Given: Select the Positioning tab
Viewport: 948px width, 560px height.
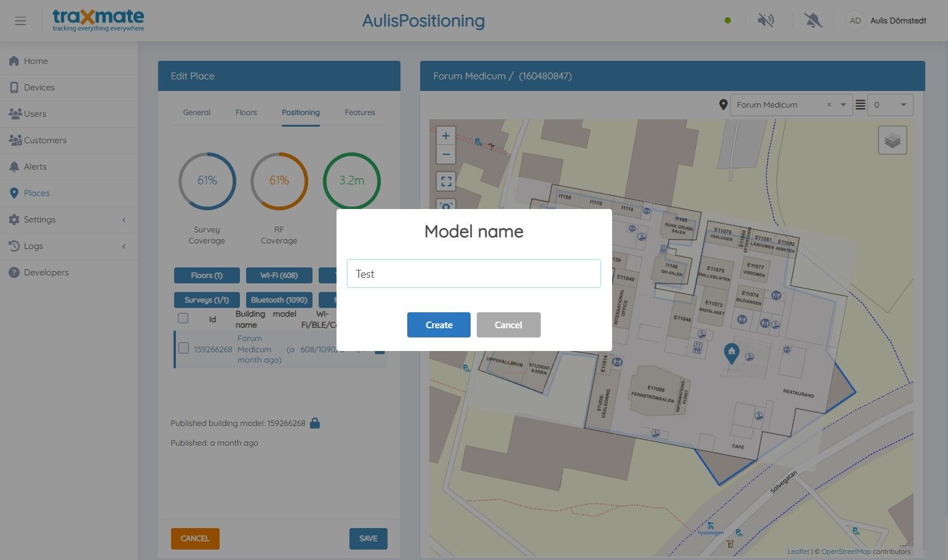Looking at the screenshot, I should tap(301, 112).
